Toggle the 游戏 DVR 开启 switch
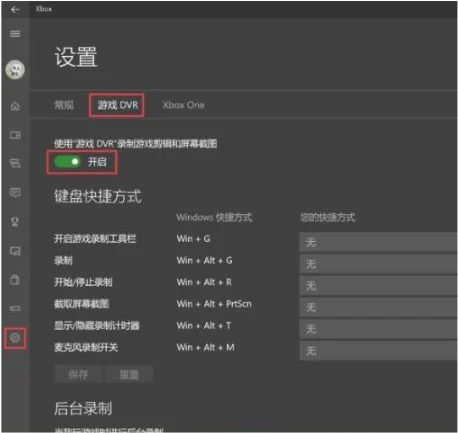The image size is (458, 433). [68, 162]
